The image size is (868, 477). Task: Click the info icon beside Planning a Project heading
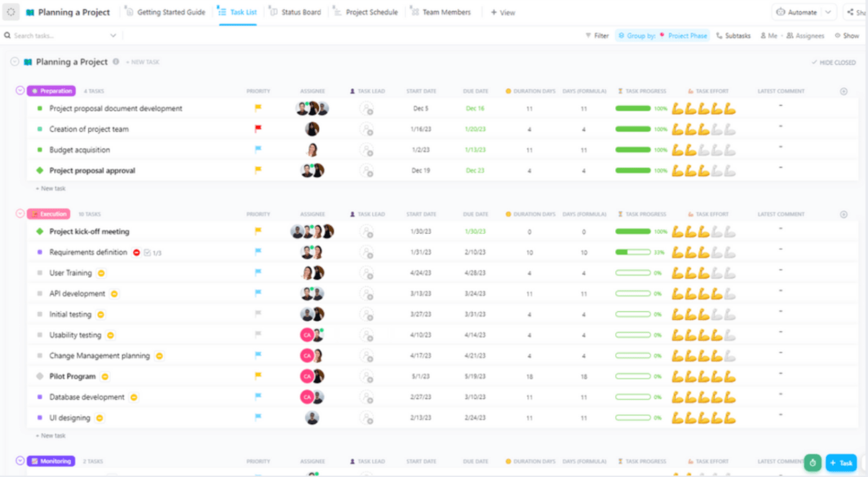[x=116, y=62]
